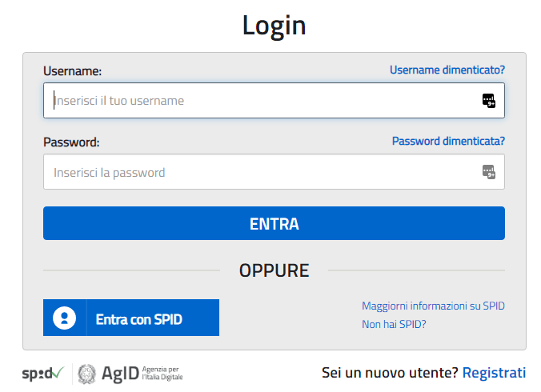Select the 'Entra con SPID' button label

pyautogui.click(x=139, y=319)
